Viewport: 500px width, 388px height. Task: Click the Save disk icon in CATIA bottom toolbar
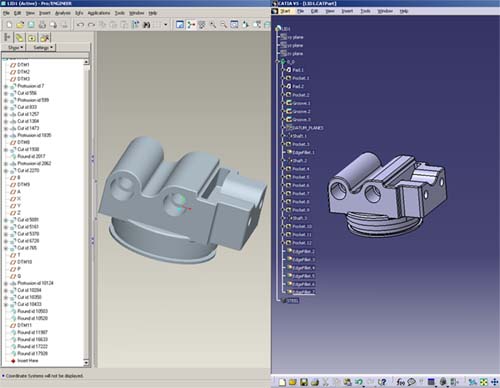pos(304,382)
